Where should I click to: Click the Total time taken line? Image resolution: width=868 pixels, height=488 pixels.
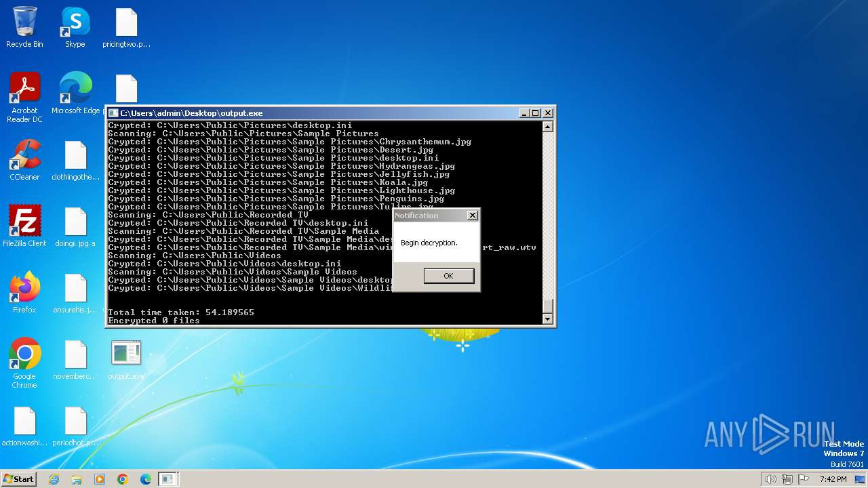[x=181, y=312]
